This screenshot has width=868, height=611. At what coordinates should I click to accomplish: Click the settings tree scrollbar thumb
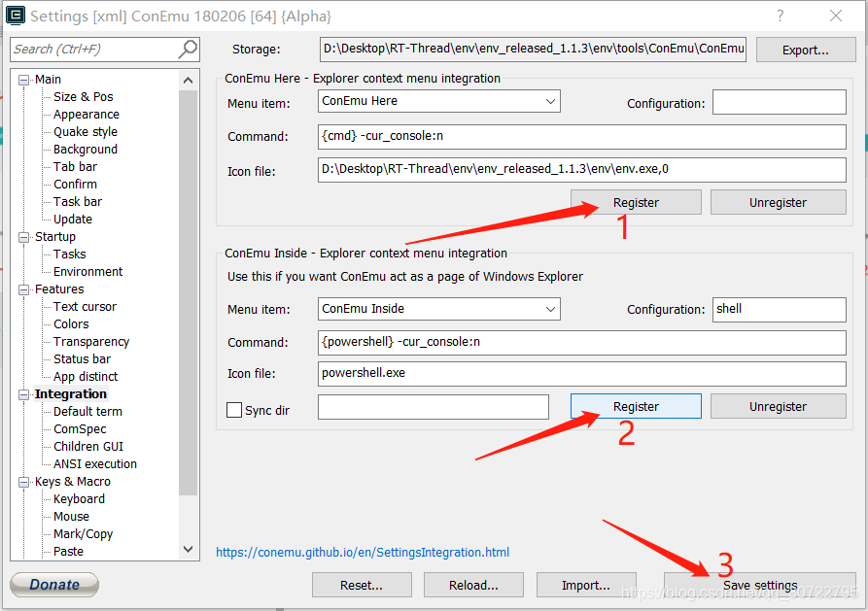point(189,292)
